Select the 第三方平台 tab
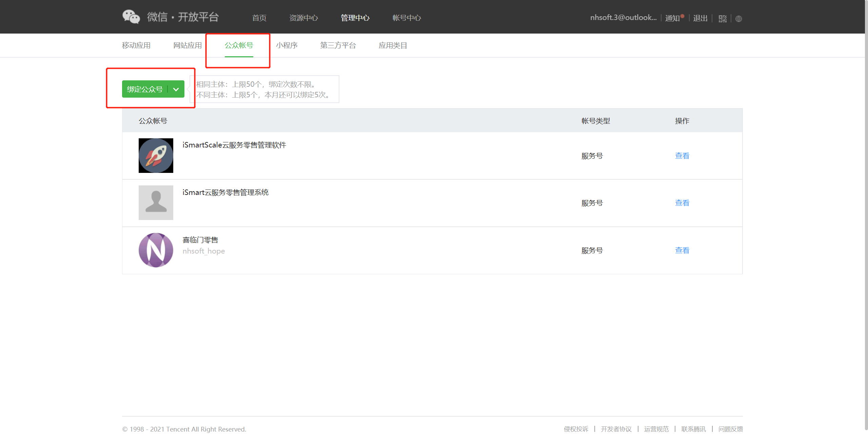 pyautogui.click(x=338, y=45)
